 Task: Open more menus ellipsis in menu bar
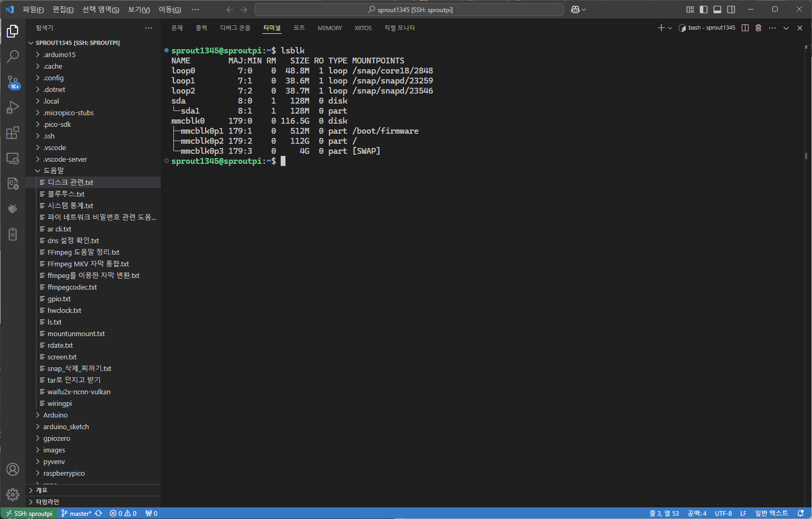pos(196,10)
